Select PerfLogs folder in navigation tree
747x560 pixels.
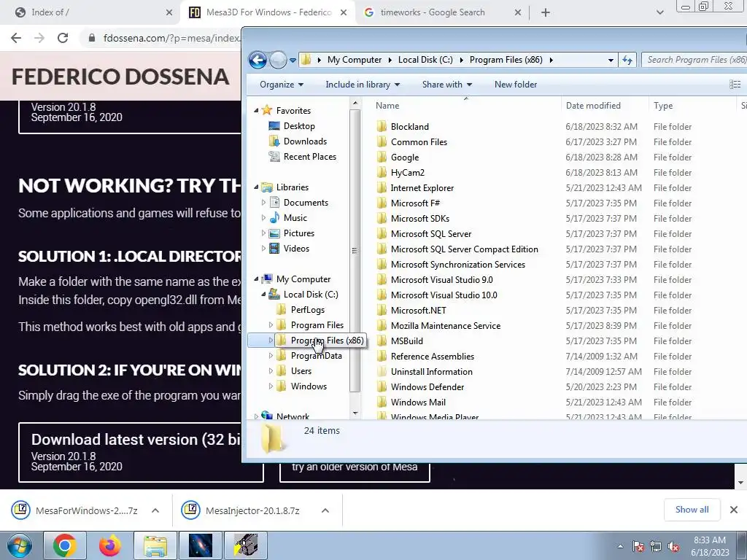[x=308, y=310]
